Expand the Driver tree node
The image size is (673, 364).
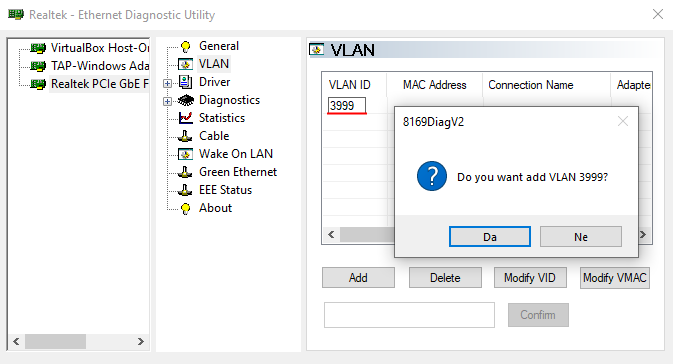pos(167,83)
